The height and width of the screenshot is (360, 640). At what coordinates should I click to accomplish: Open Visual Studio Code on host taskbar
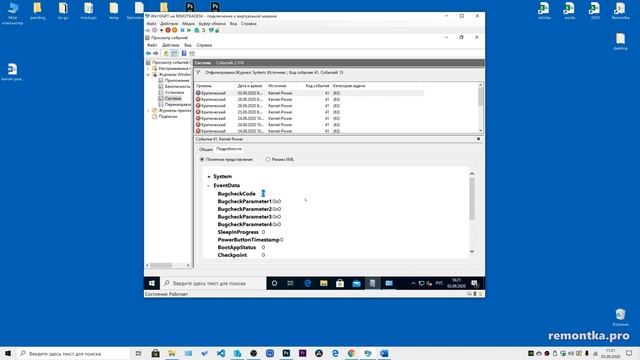pos(221,353)
